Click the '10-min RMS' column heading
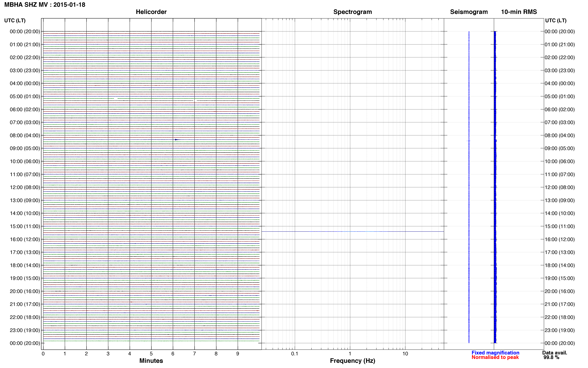 tap(519, 12)
